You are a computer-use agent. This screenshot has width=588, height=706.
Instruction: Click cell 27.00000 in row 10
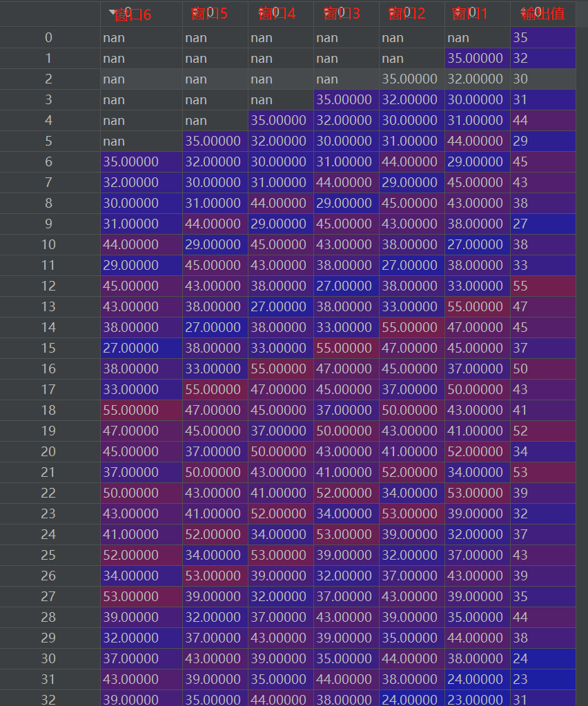pyautogui.click(x=478, y=244)
